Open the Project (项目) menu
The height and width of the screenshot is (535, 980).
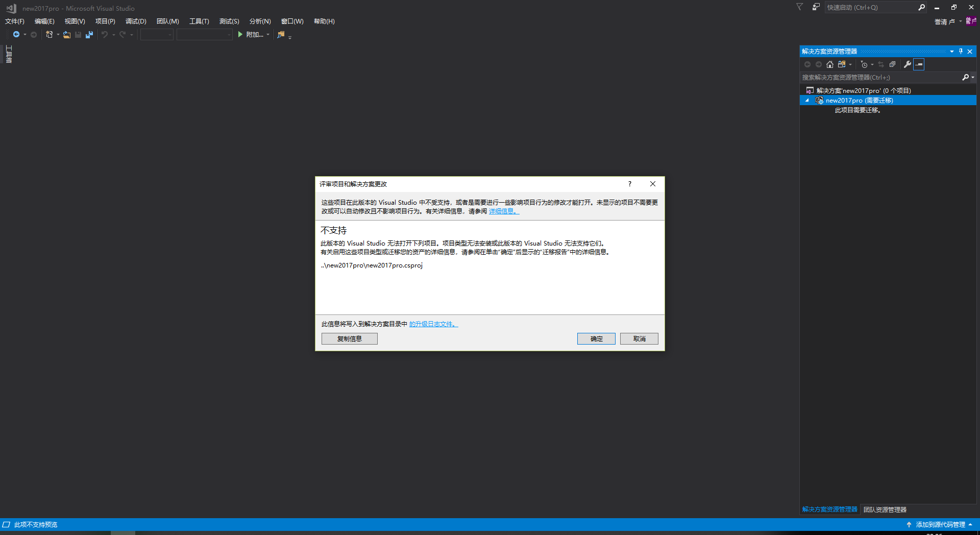click(x=105, y=21)
